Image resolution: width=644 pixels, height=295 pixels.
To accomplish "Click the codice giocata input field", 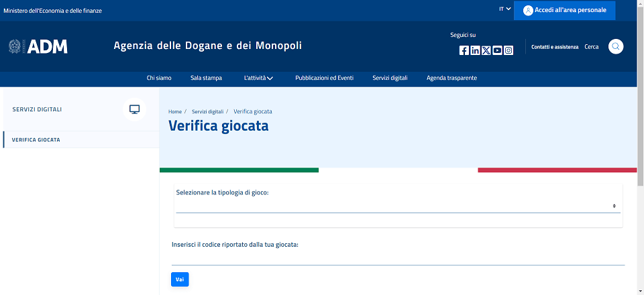I will tap(398, 259).
